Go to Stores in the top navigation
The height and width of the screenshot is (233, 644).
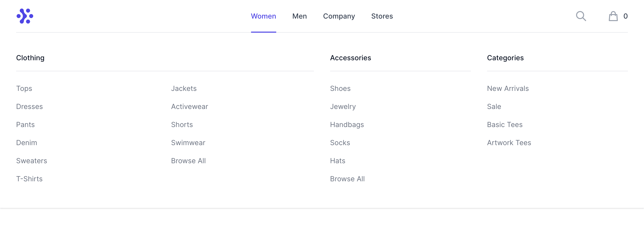[382, 16]
